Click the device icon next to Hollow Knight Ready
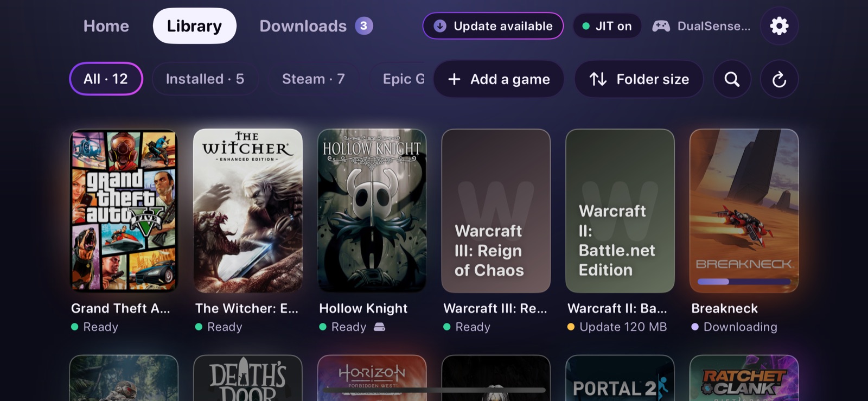Image resolution: width=868 pixels, height=401 pixels. click(380, 327)
